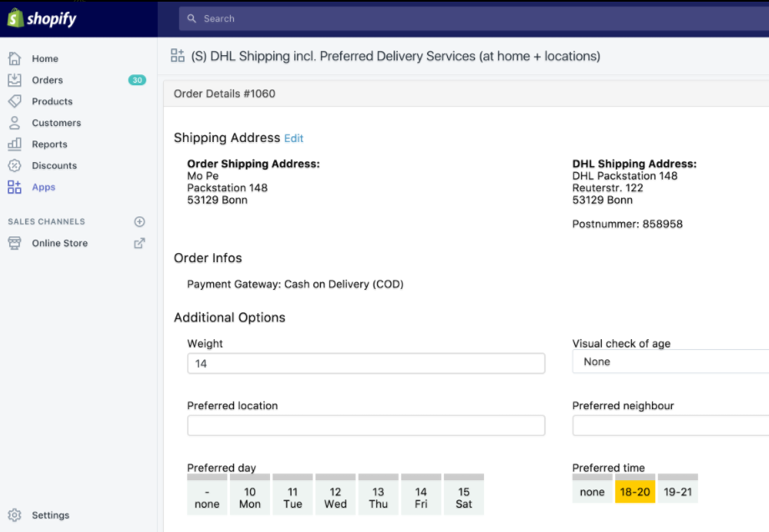Go to Orders in sidebar
Viewport: 769px width, 532px height.
[48, 80]
